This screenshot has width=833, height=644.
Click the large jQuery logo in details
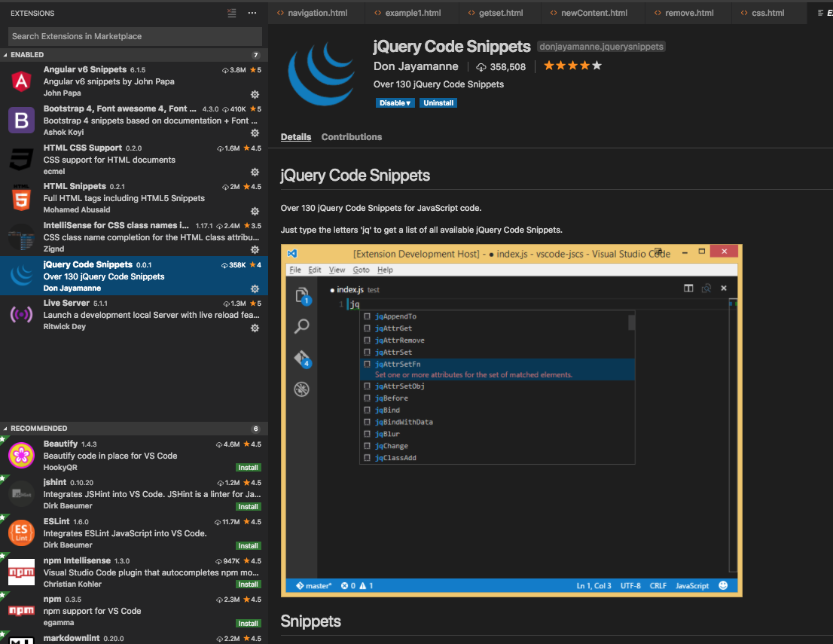322,74
